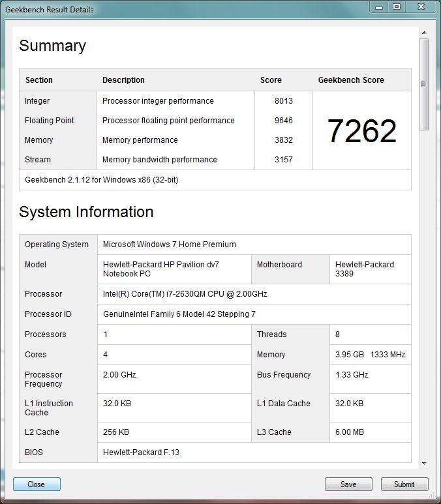
Task: Submit the Geekbench result
Action: 404,484
